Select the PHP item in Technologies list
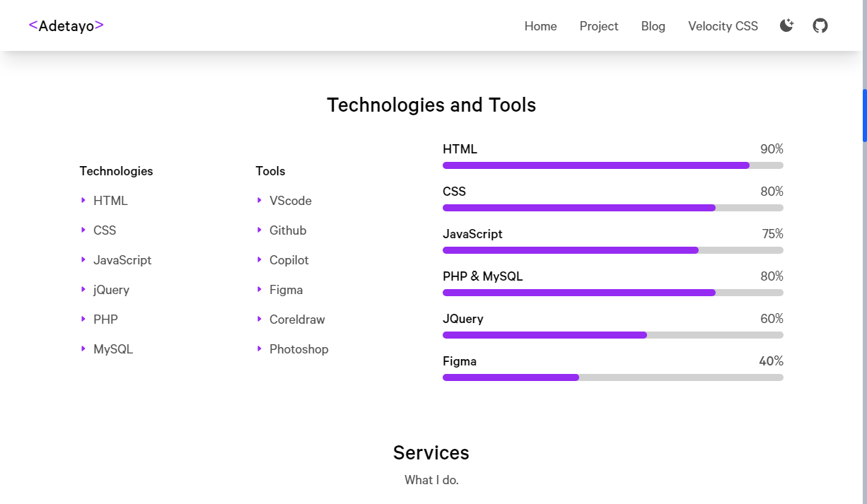This screenshot has width=867, height=504. pos(105,320)
